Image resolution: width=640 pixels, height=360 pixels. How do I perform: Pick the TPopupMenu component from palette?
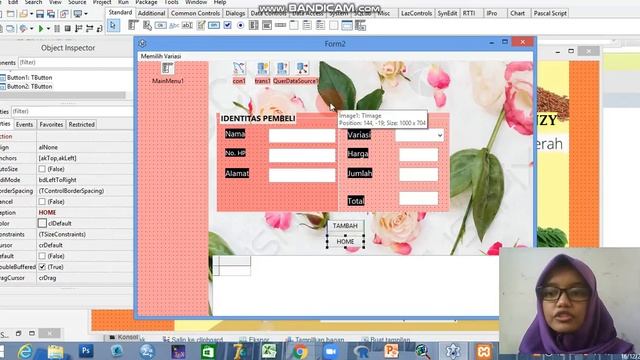147,26
